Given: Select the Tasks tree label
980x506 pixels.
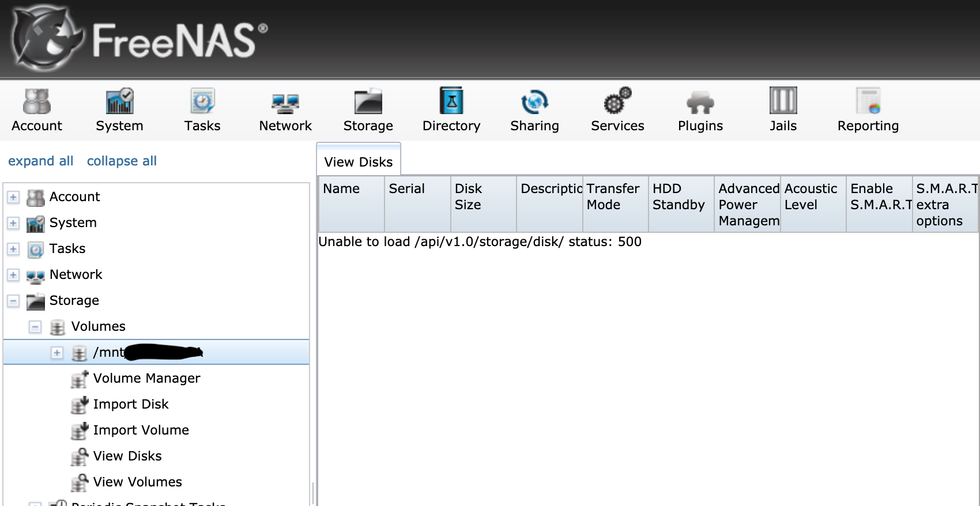Looking at the screenshot, I should click(67, 248).
